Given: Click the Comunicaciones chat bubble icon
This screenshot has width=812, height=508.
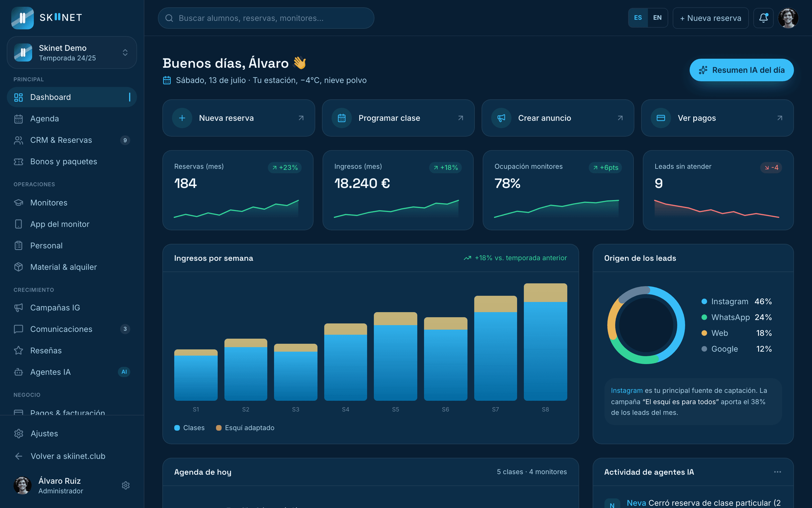Looking at the screenshot, I should (18, 329).
